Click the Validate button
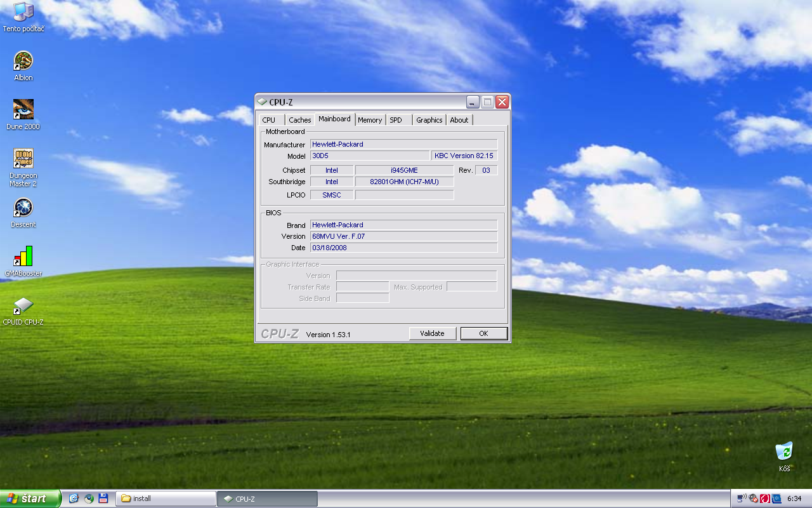Viewport: 812px width, 508px height. tap(432, 333)
